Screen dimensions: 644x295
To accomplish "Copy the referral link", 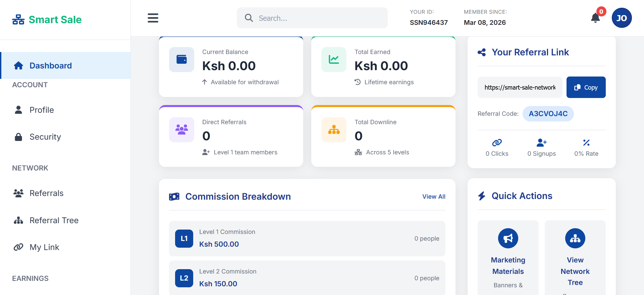I will point(586,88).
